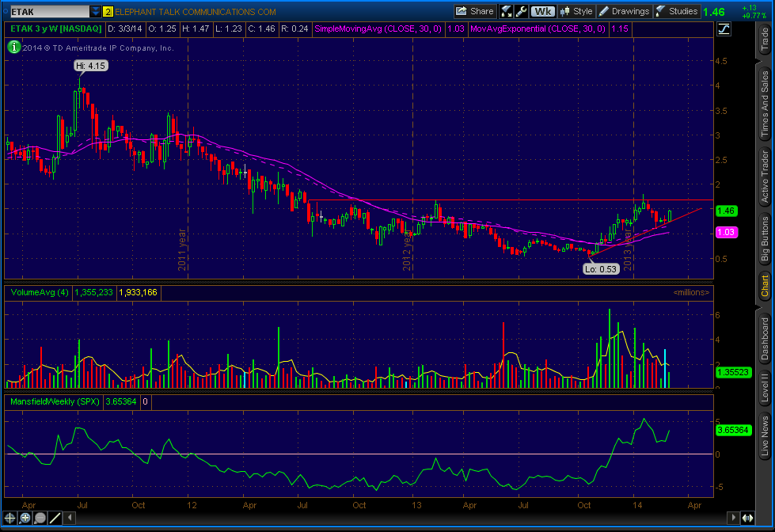Click the 2013 year vertical marker label
This screenshot has height=532, width=775.
(x=628, y=249)
